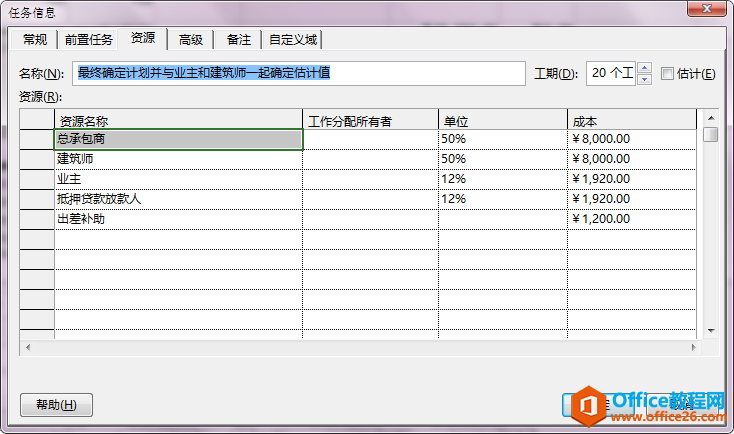Screen dimensions: 734x434
Task: Decrease duration with the down spinner arrow
Action: 645,79
